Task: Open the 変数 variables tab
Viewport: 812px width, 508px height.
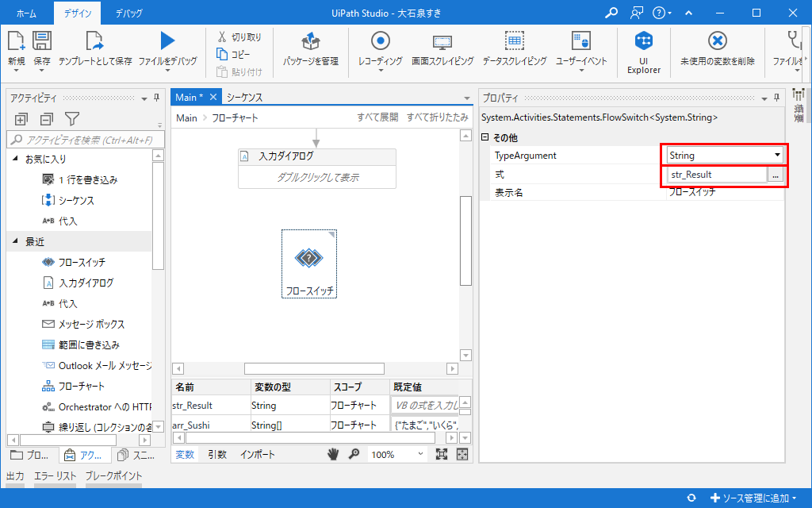Action: [184, 455]
